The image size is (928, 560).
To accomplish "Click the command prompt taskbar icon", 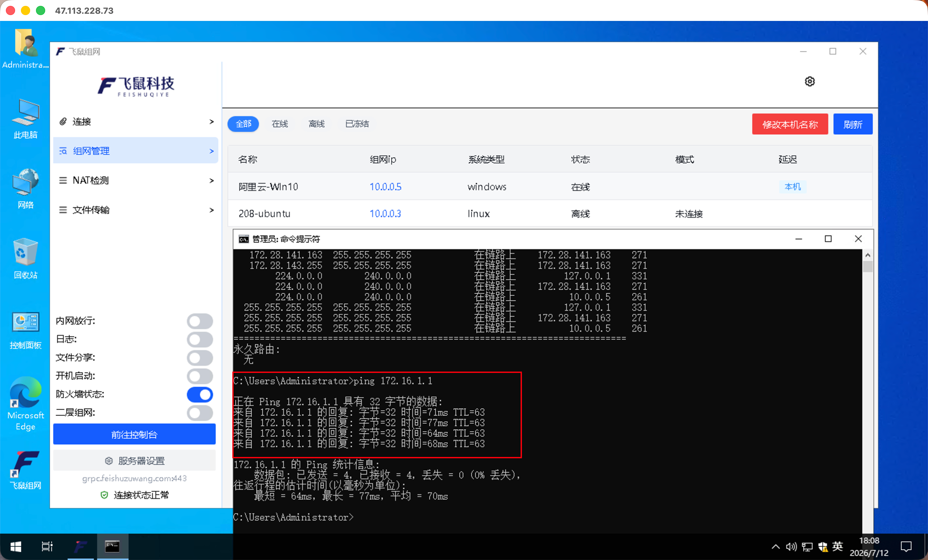I will (112, 547).
